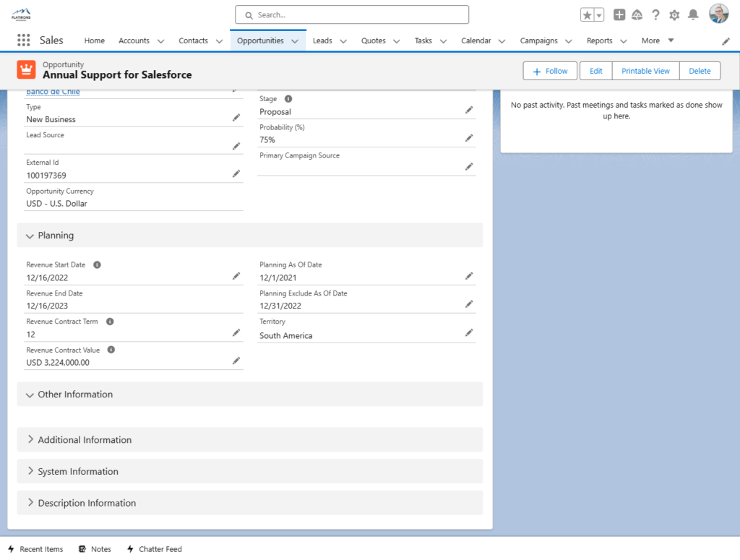
Task: Open the global actions plus icon
Action: [x=619, y=15]
